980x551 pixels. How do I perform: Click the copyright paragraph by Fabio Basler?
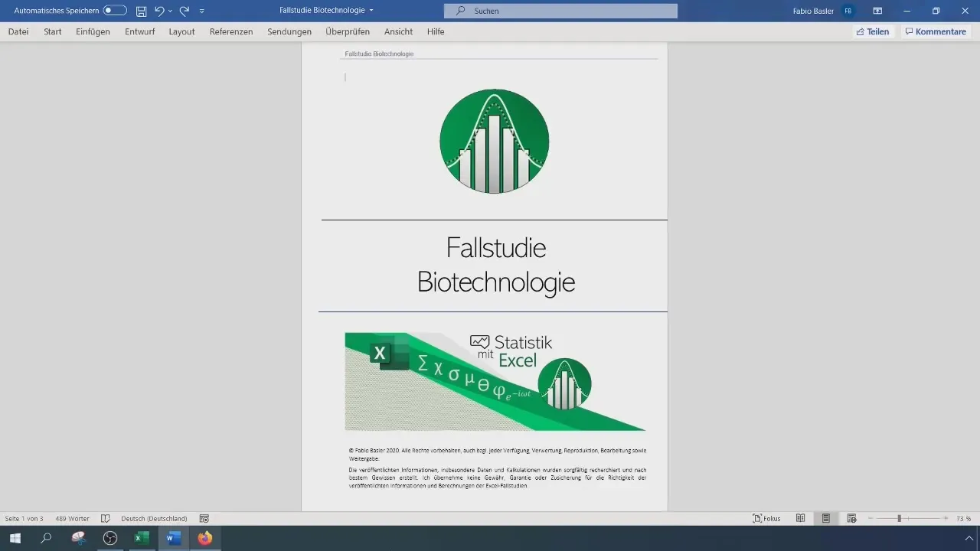click(x=498, y=455)
